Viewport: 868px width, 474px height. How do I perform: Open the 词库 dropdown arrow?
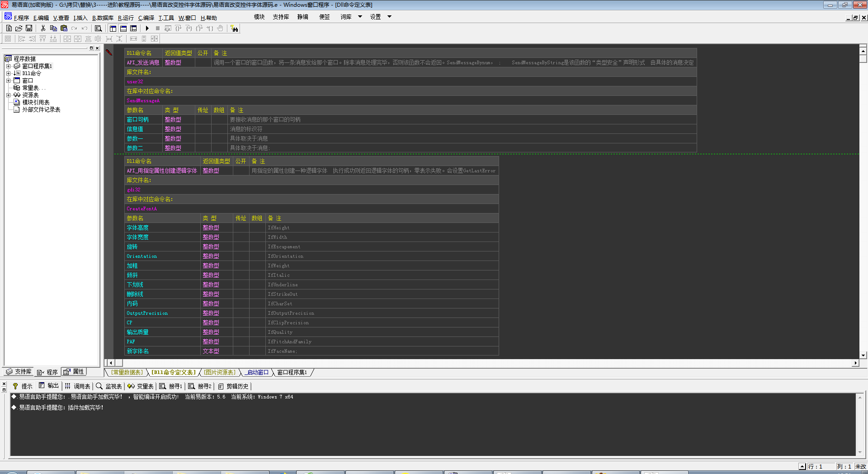pyautogui.click(x=360, y=17)
